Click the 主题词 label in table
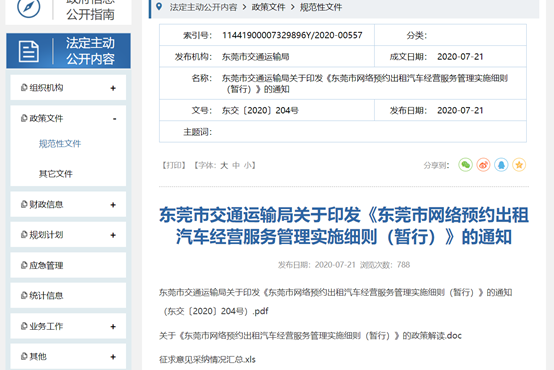This screenshot has width=554, height=370. [198, 132]
